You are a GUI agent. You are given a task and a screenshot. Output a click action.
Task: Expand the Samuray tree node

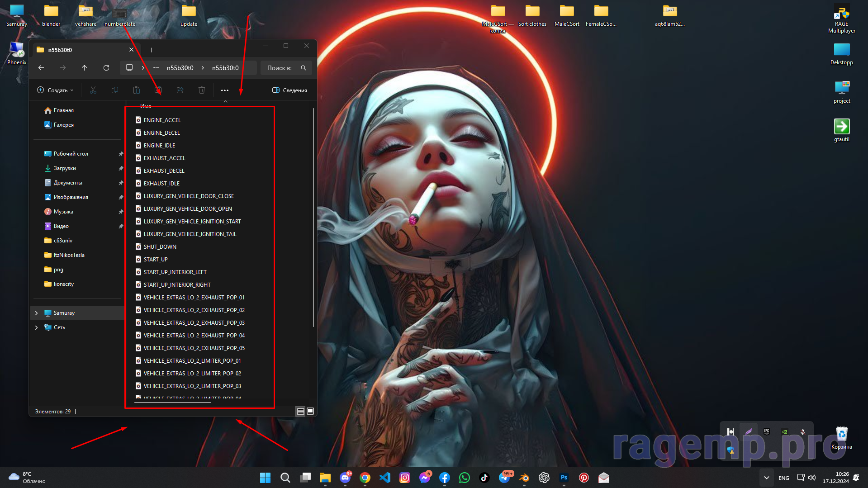[x=37, y=313]
